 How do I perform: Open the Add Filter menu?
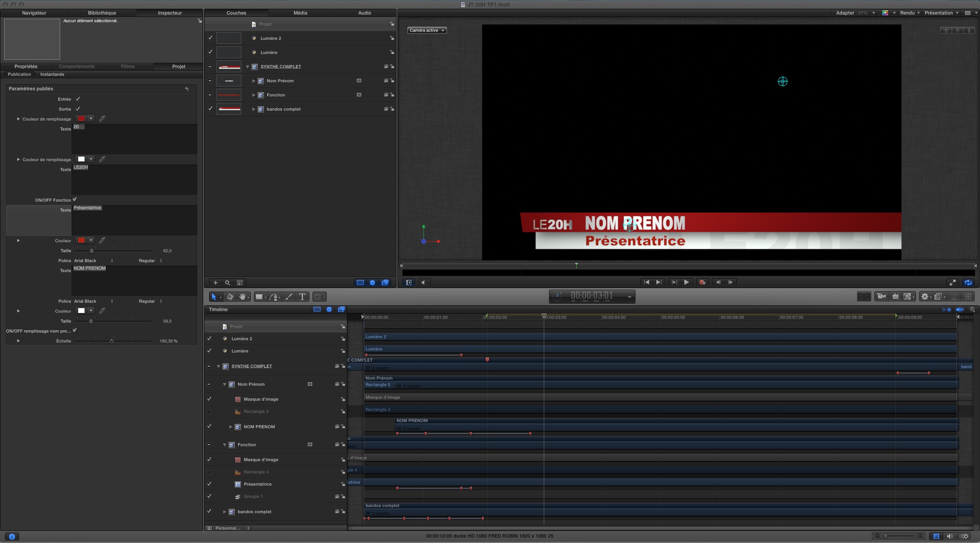pos(939,297)
